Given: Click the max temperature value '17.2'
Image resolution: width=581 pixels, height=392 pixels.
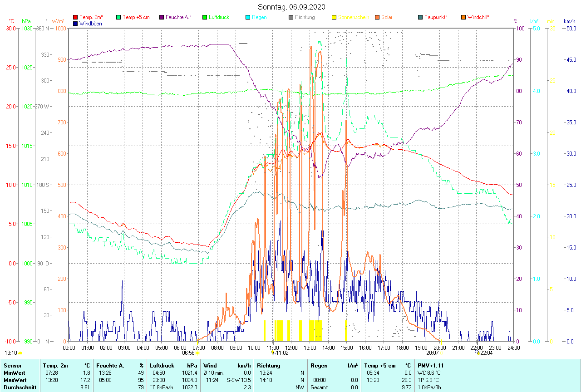Looking at the screenshot, I should click(x=86, y=380).
